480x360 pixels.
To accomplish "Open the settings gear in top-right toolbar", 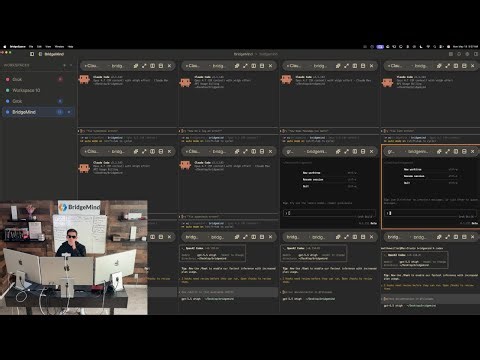I will pyautogui.click(x=467, y=54).
